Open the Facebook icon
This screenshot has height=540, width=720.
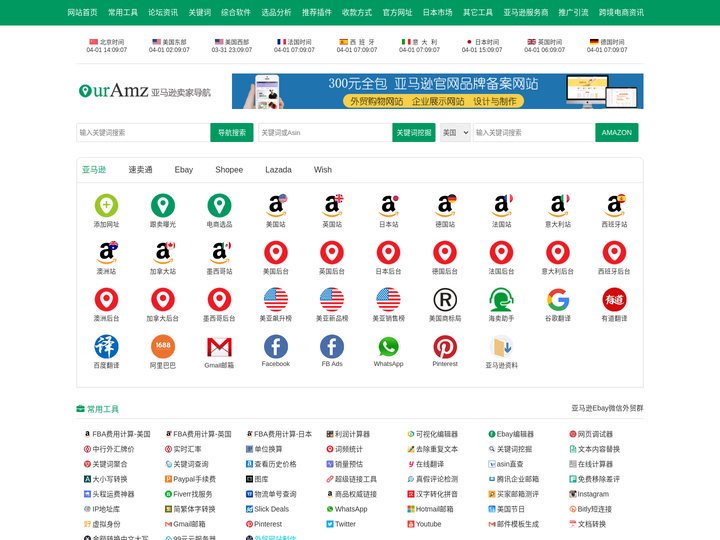point(276,346)
